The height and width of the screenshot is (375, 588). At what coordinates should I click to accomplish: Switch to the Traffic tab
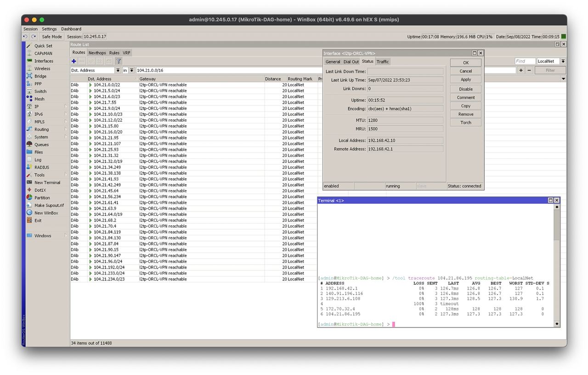383,62
